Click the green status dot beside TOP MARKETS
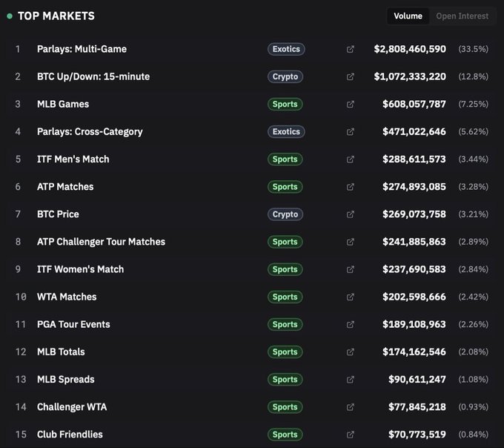This screenshot has height=448, width=504. (10, 16)
